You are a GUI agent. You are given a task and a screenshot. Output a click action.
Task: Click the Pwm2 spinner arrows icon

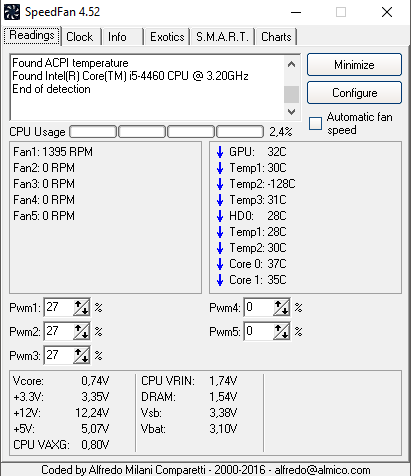coord(81,331)
